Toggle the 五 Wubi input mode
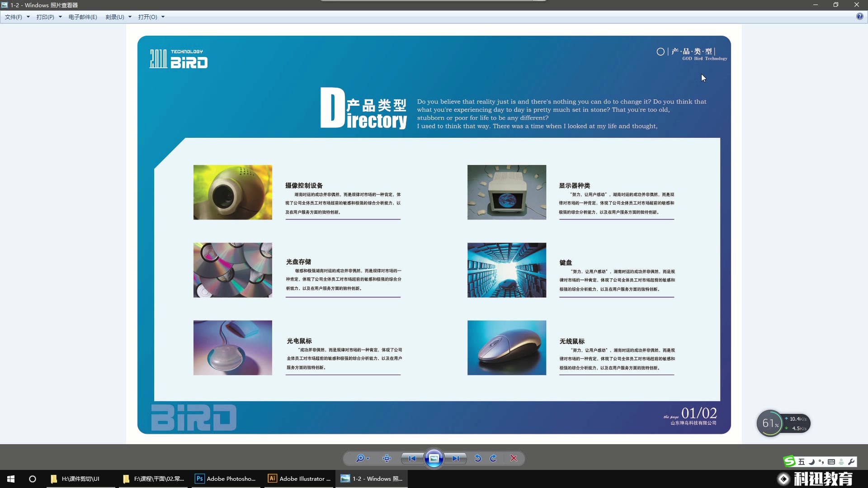 (x=802, y=462)
